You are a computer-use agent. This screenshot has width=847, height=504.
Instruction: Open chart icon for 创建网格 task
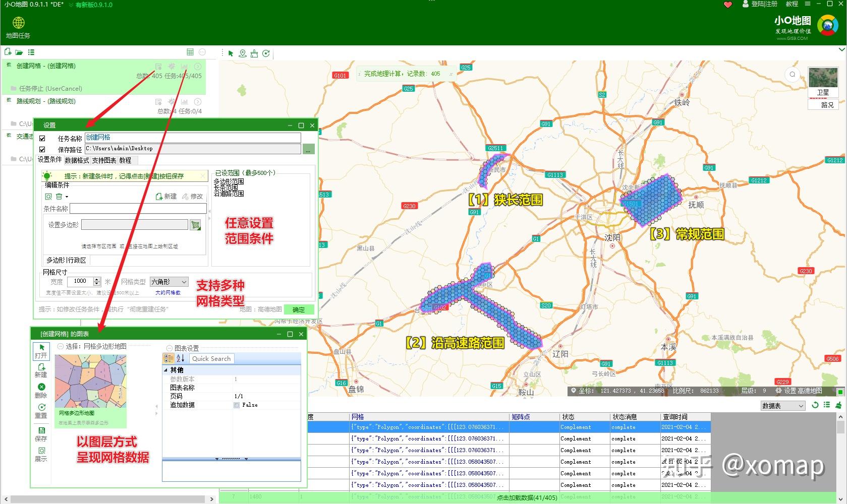coord(185,66)
